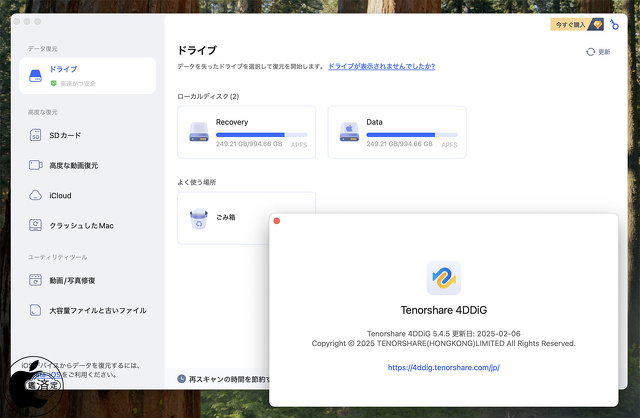Image resolution: width=640 pixels, height=418 pixels.
Task: Open クラッシュしたMac recovery
Action: point(87,225)
